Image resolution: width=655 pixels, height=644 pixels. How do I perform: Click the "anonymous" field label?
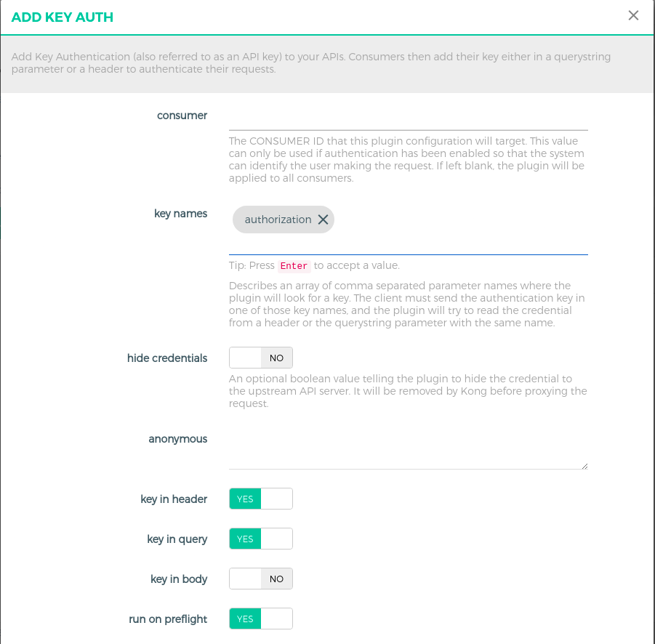click(178, 439)
